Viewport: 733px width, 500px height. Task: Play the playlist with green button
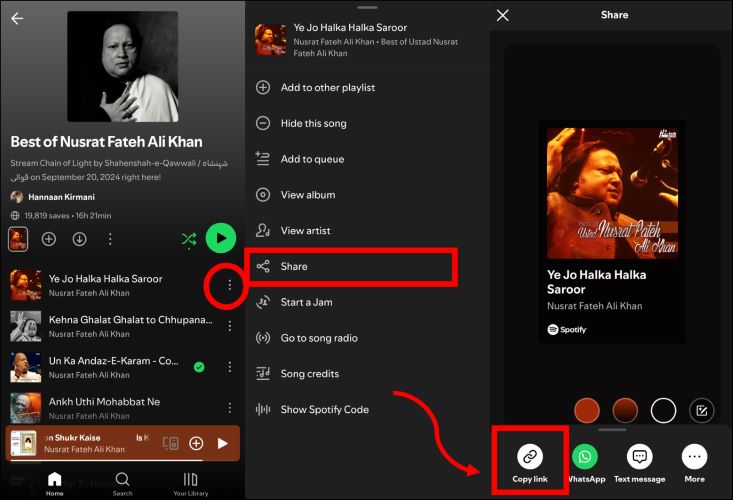click(x=221, y=238)
